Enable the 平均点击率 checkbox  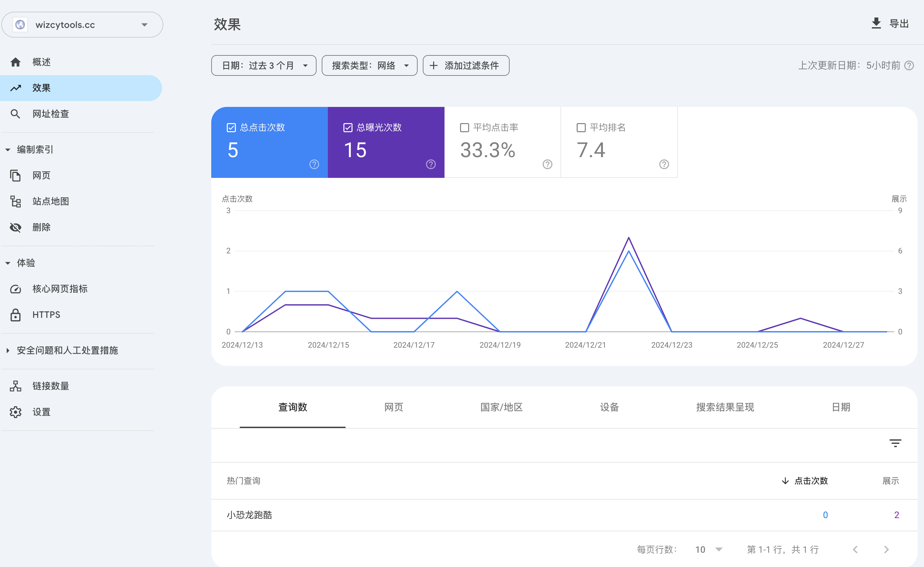point(464,128)
